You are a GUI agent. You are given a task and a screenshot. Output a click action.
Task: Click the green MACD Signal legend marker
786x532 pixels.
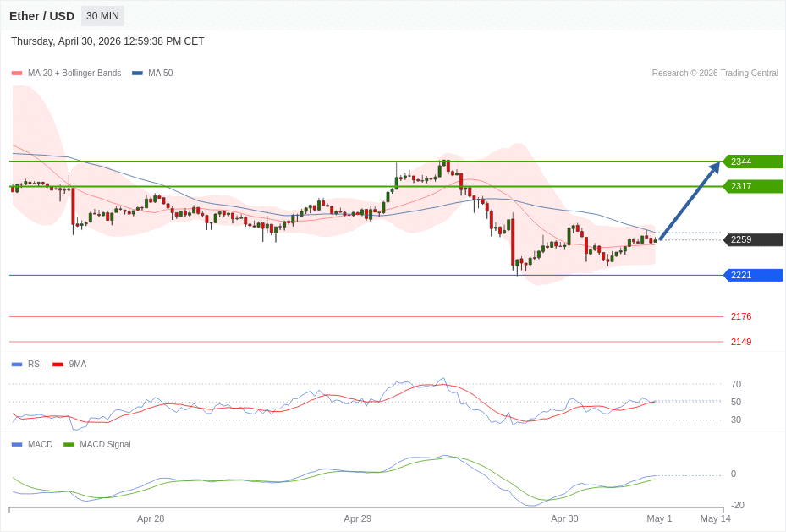click(x=69, y=445)
